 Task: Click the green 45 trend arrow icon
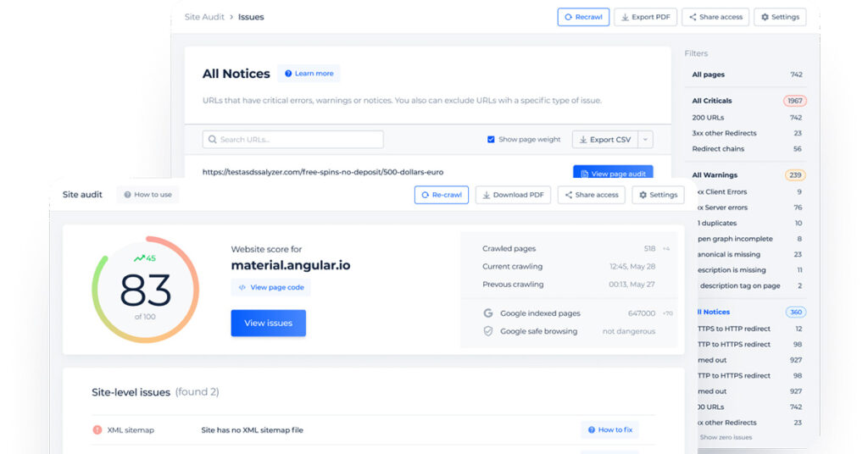pos(139,258)
